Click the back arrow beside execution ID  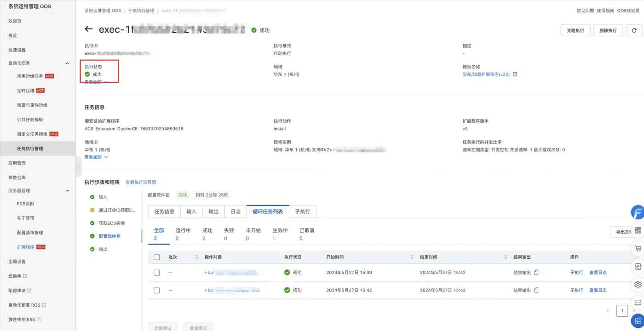(89, 29)
